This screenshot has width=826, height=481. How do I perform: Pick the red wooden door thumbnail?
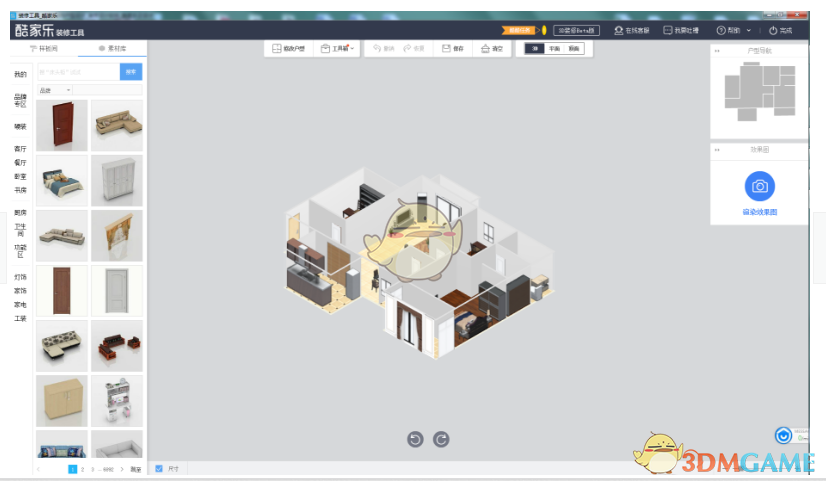pyautogui.click(x=62, y=125)
